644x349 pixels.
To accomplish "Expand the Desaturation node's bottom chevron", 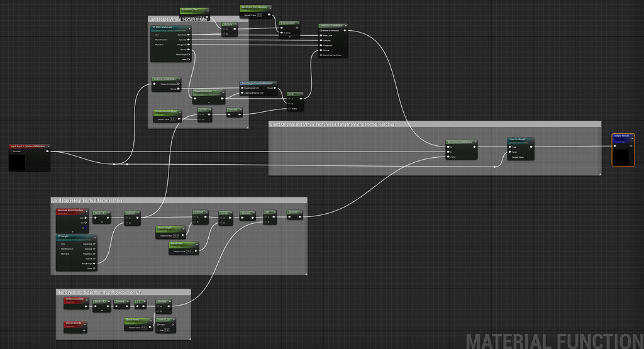I will click(289, 37).
